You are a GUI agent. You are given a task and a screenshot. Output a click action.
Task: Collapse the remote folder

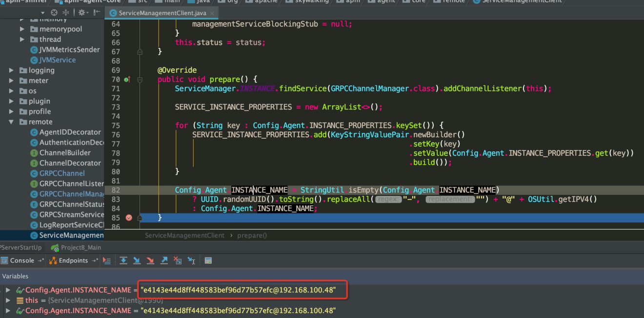coord(11,122)
